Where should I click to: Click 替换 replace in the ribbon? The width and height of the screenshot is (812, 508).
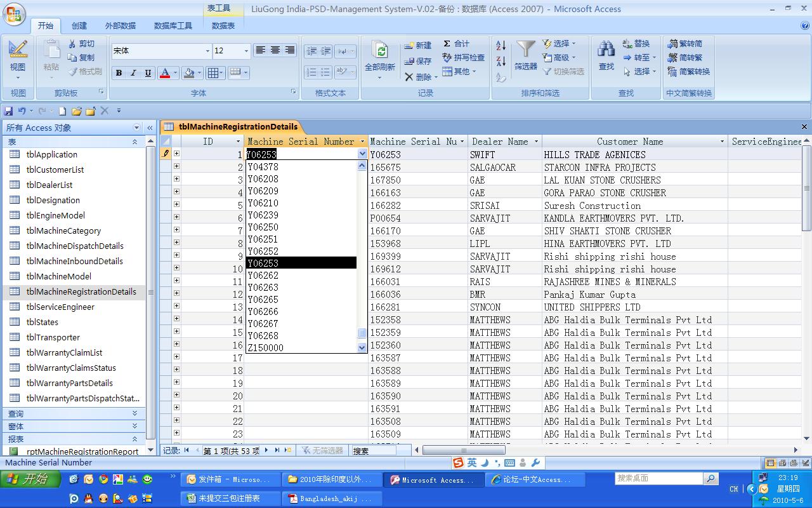click(636, 44)
